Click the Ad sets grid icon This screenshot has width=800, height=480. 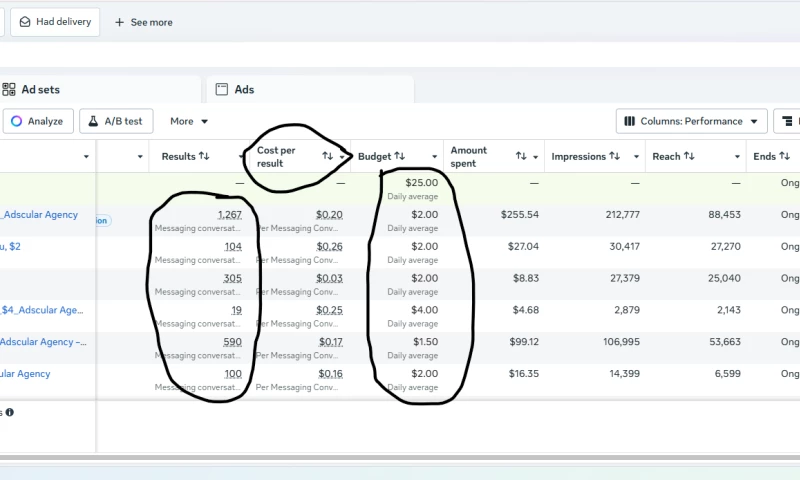tap(9, 90)
